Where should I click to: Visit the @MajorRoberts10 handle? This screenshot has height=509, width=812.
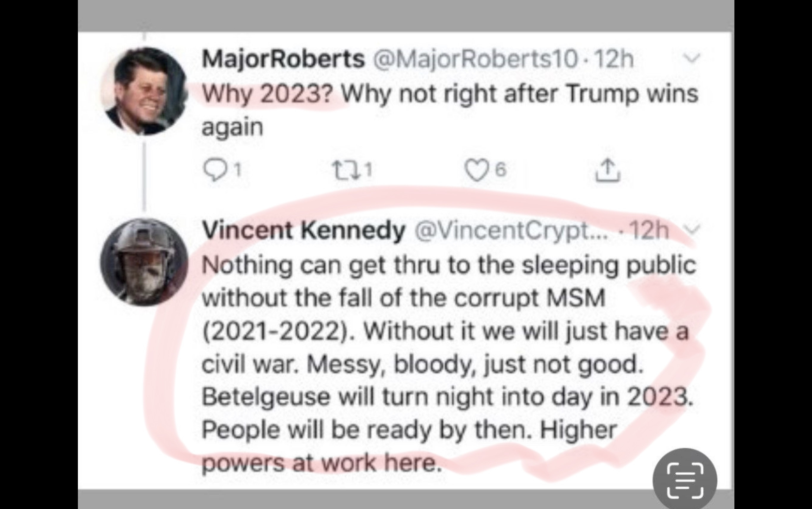(475, 59)
